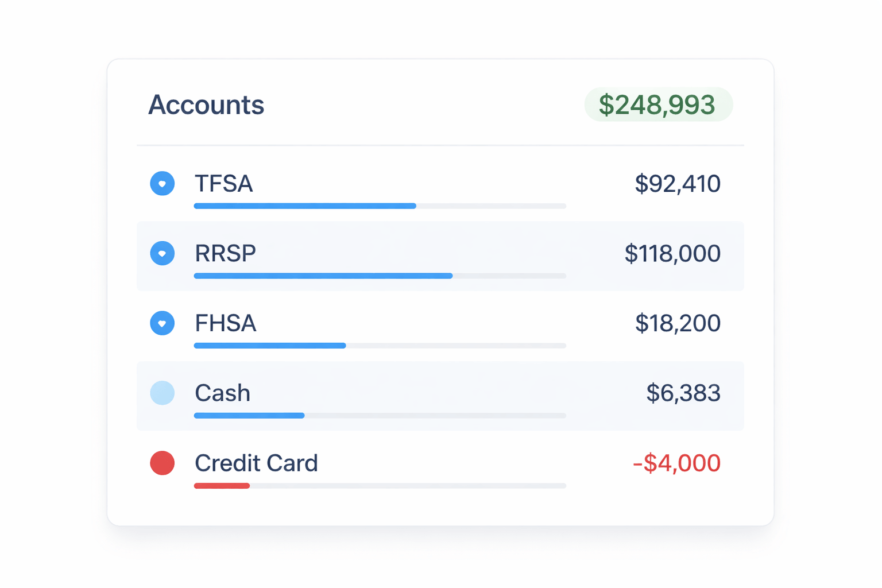This screenshot has width=882, height=588.
Task: Click the green total balance badge
Action: pos(658,105)
